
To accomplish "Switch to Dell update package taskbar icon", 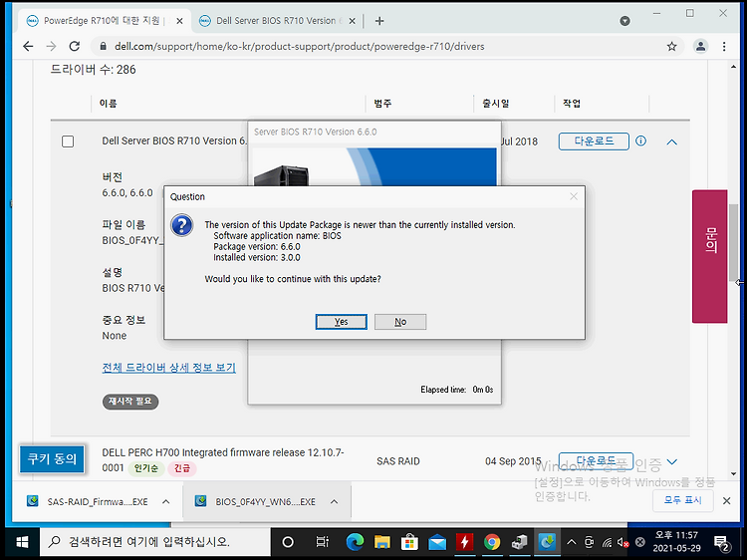I will click(x=547, y=542).
